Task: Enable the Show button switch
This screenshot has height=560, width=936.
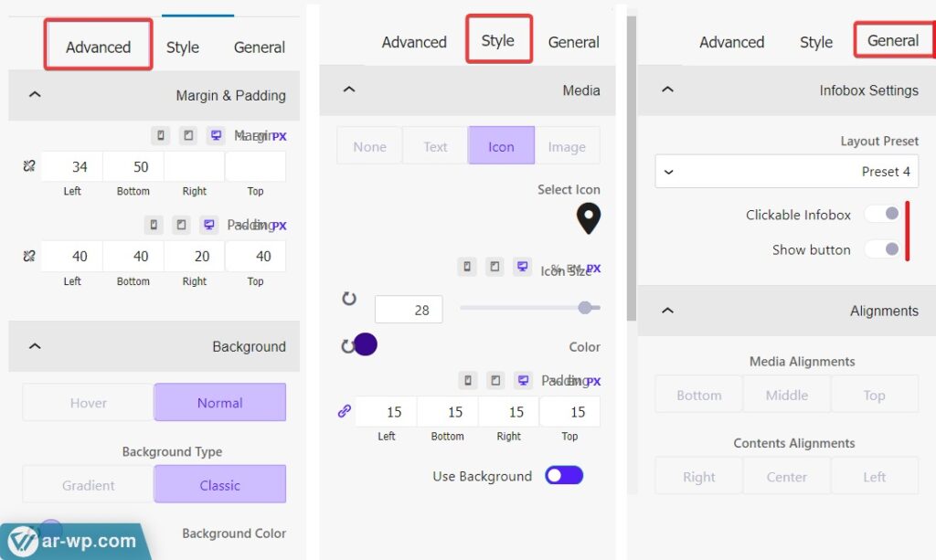Action: tap(882, 248)
